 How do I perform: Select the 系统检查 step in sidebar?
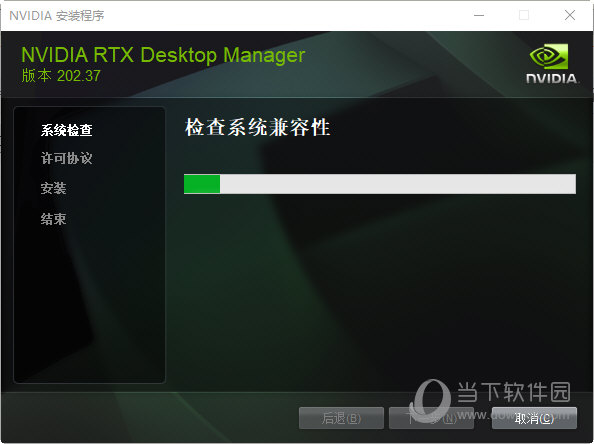point(67,130)
